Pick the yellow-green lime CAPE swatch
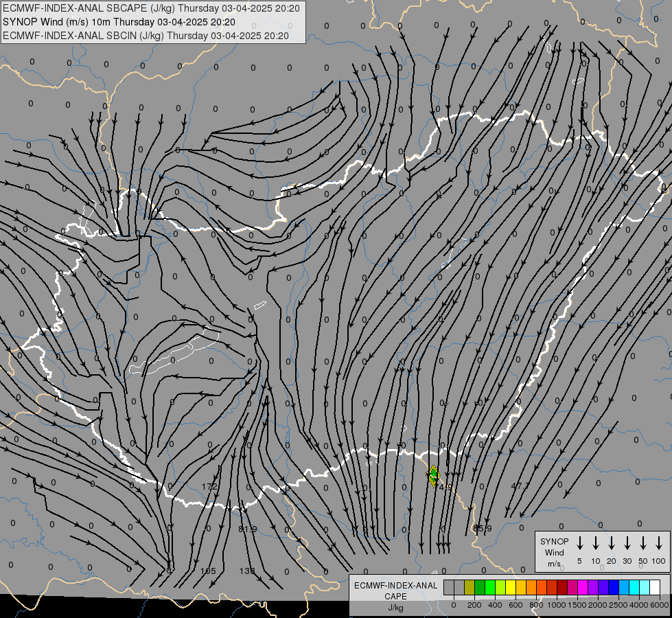The height and width of the screenshot is (618, 672). (500, 587)
